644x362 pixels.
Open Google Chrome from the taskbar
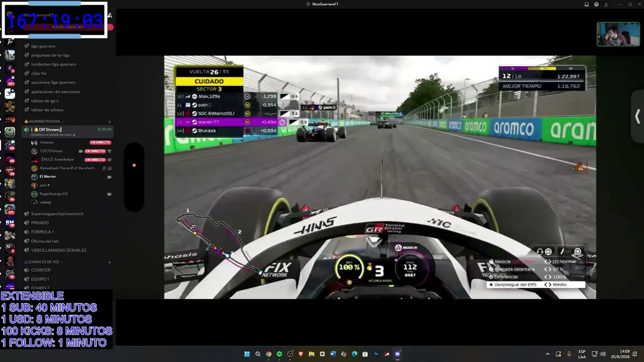269,354
